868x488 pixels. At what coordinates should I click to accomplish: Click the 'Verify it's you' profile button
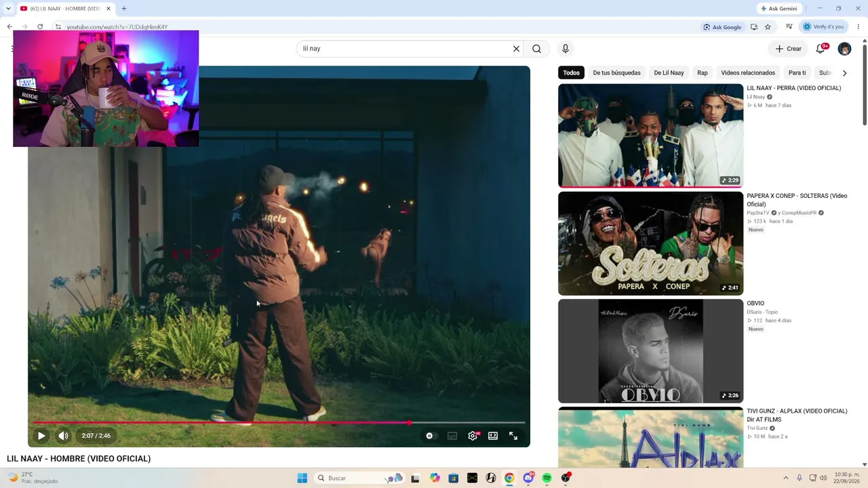click(x=824, y=27)
